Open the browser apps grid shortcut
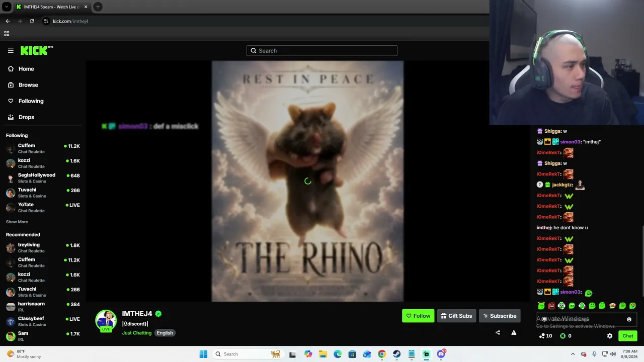Viewport: 644px width, 362px height. 7,34
